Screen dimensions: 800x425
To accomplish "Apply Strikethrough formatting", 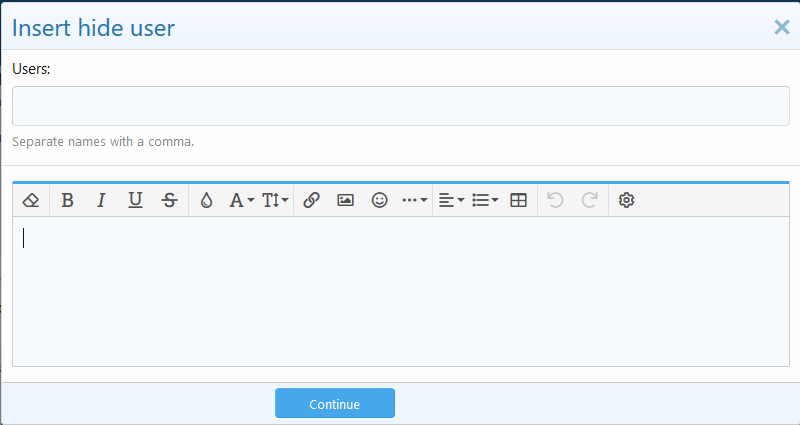I will click(x=169, y=200).
